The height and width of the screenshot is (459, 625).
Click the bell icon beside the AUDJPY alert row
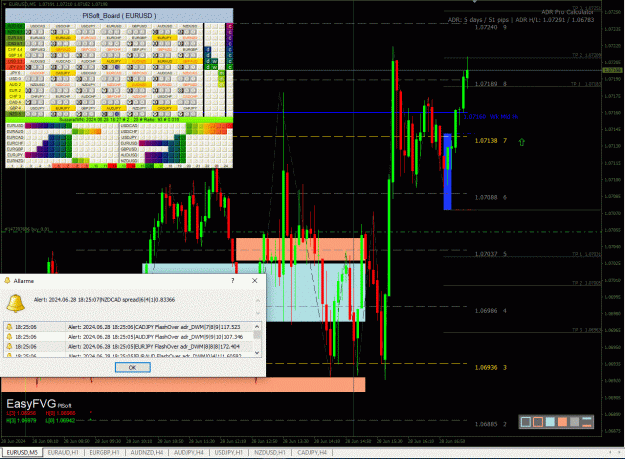10,337
